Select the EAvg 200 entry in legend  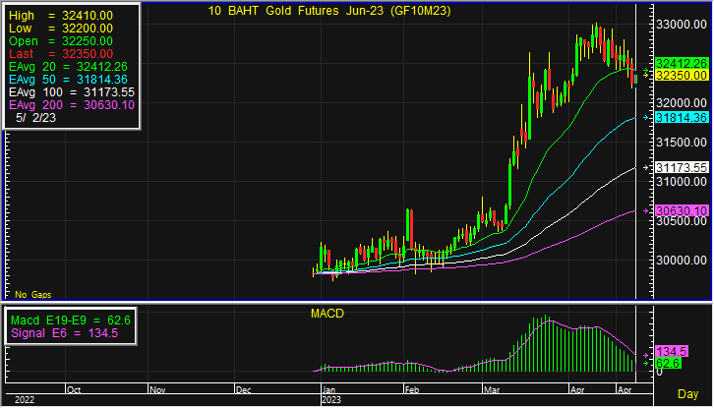click(72, 104)
